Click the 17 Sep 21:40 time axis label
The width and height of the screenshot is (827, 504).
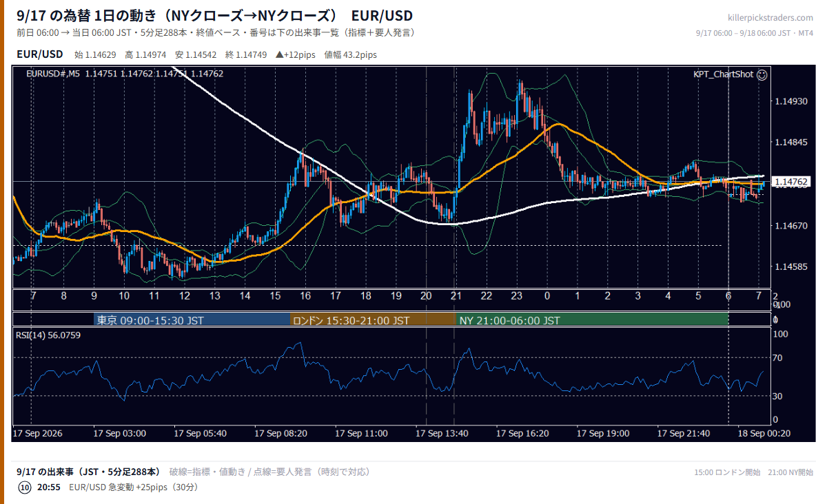point(684,434)
